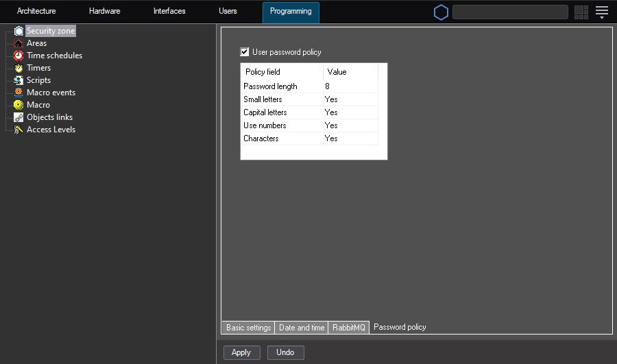This screenshot has height=364, width=617.
Task: Click the Characters Yes value
Action: (x=350, y=138)
